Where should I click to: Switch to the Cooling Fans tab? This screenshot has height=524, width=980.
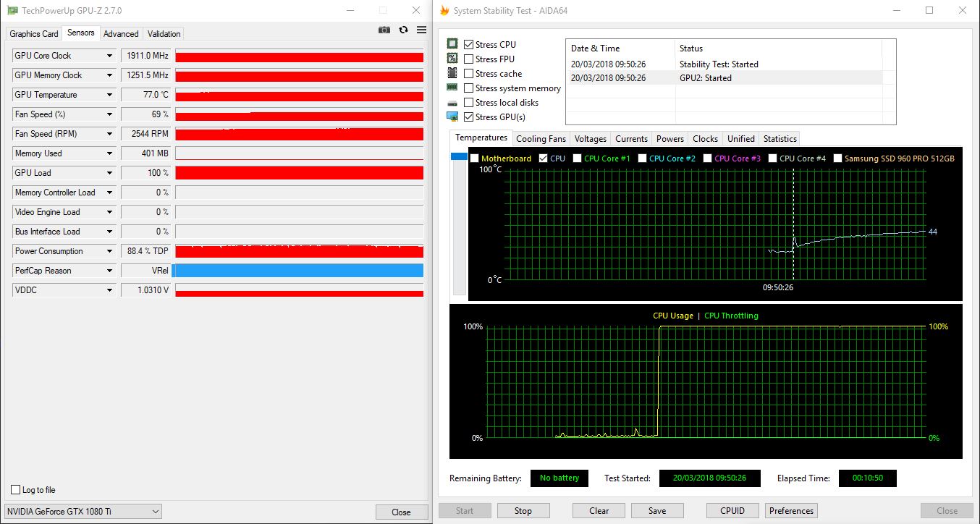[541, 139]
